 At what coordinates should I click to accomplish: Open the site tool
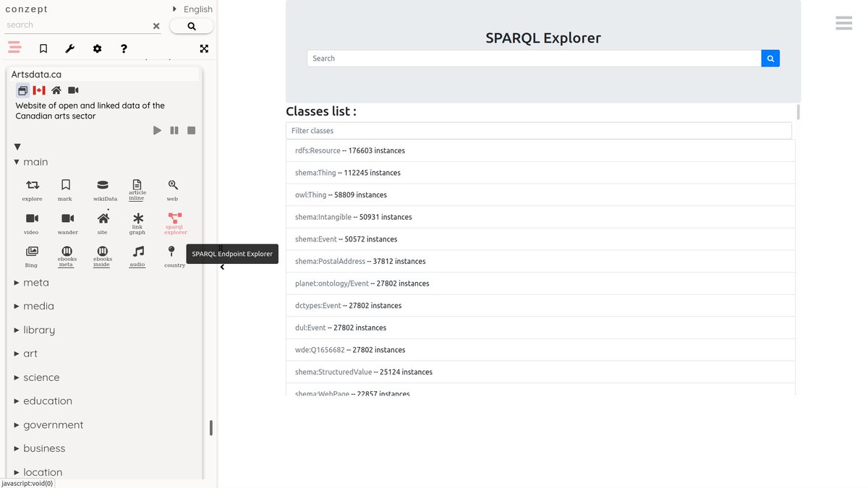coord(103,223)
